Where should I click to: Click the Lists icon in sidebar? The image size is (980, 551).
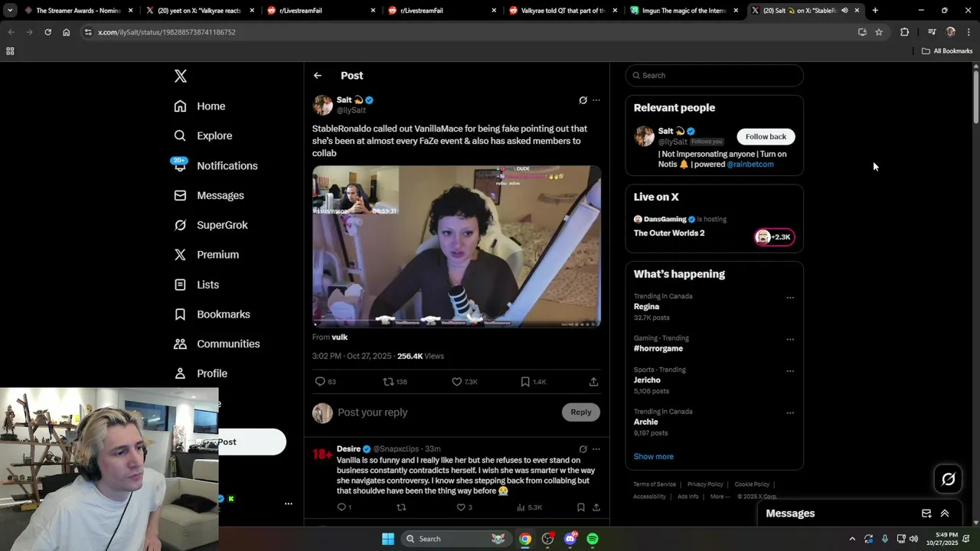(x=180, y=285)
